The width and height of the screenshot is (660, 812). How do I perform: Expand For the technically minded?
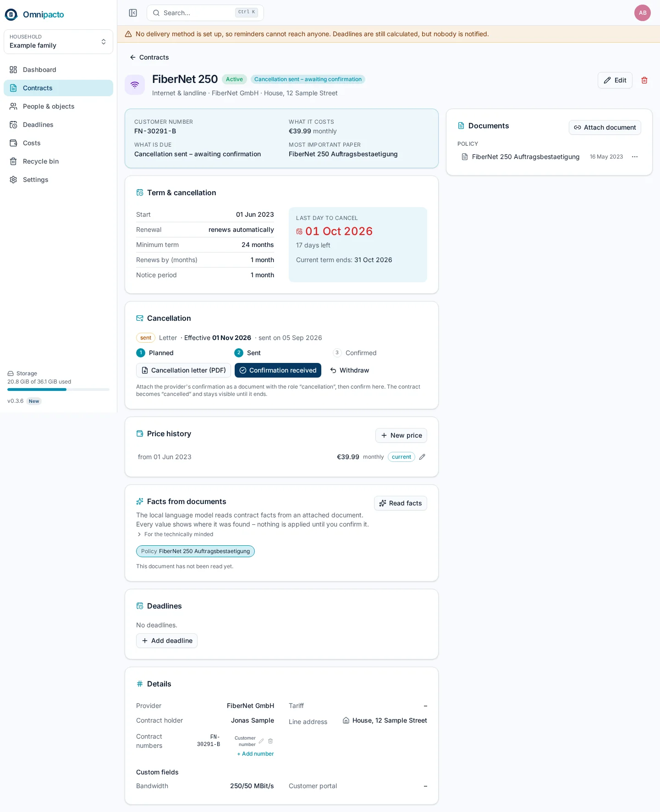pyautogui.click(x=175, y=534)
